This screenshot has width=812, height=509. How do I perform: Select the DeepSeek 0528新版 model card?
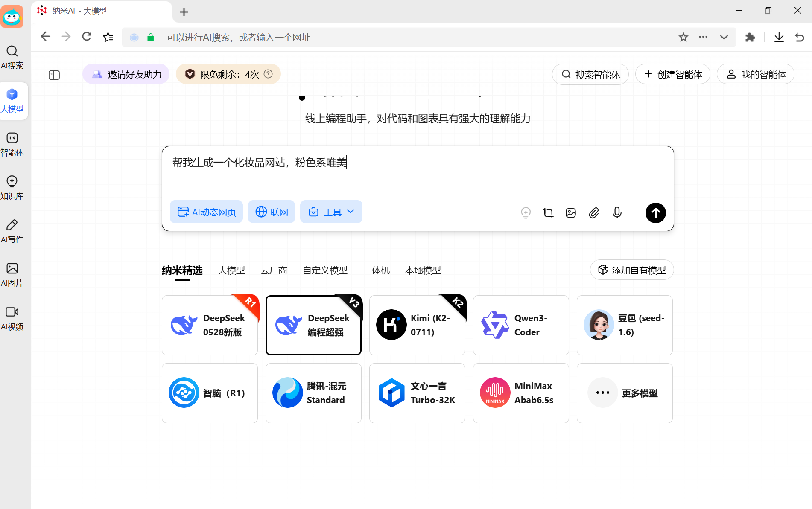210,325
